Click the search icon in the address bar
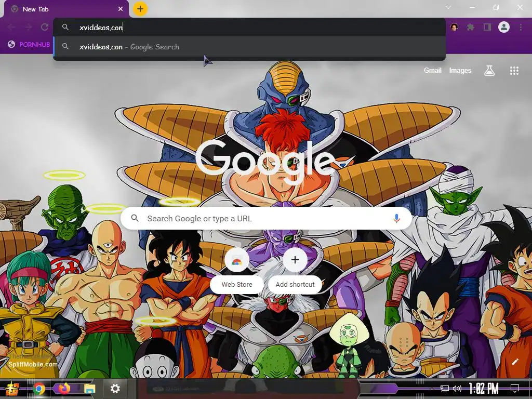 click(65, 27)
